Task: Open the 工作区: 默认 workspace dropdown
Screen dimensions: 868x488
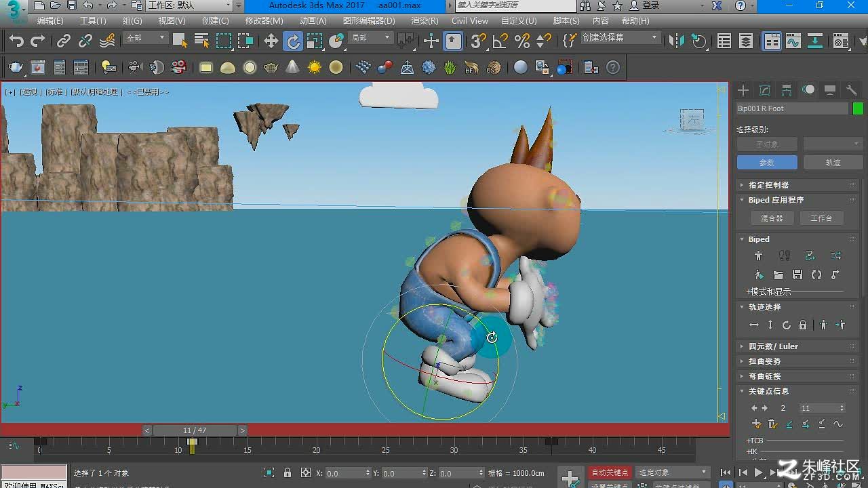Action: [190, 5]
